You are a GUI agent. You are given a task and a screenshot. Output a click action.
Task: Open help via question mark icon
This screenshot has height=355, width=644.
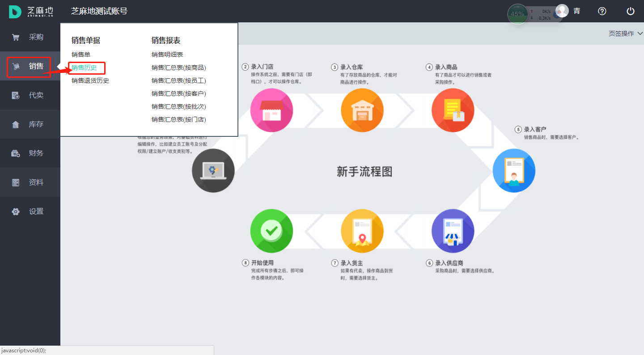click(x=602, y=11)
